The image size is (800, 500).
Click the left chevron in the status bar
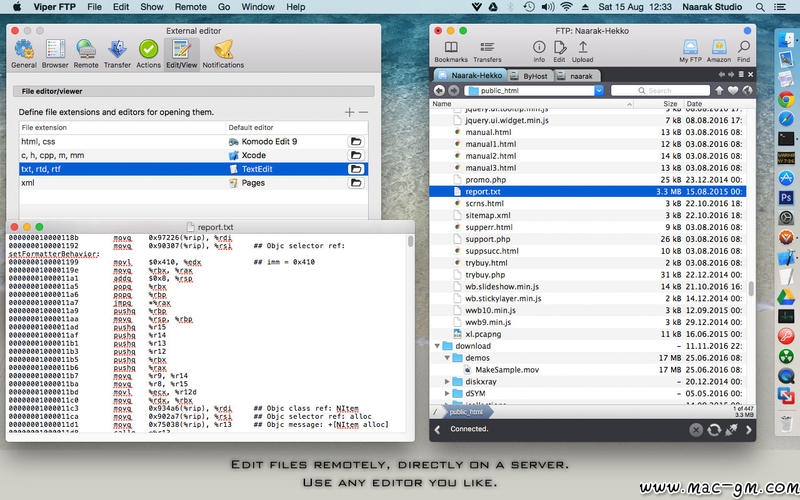(x=437, y=430)
